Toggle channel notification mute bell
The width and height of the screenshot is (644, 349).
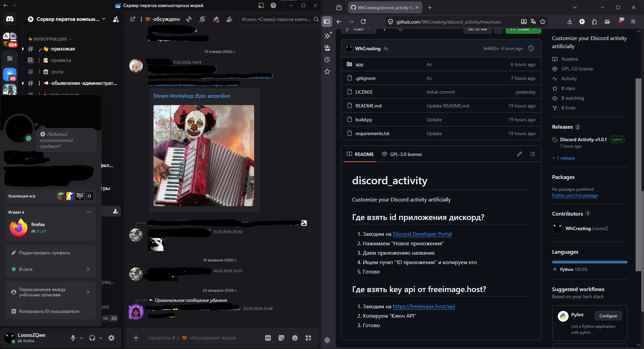point(202,19)
